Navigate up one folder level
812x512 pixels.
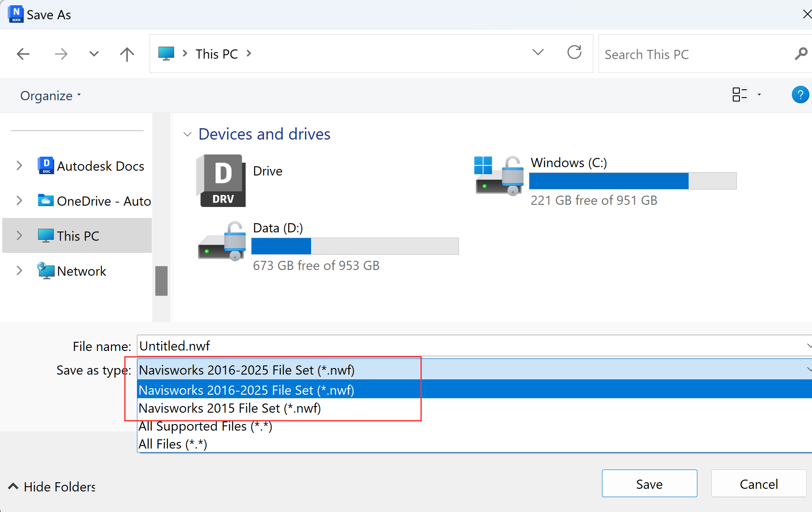[x=126, y=53]
